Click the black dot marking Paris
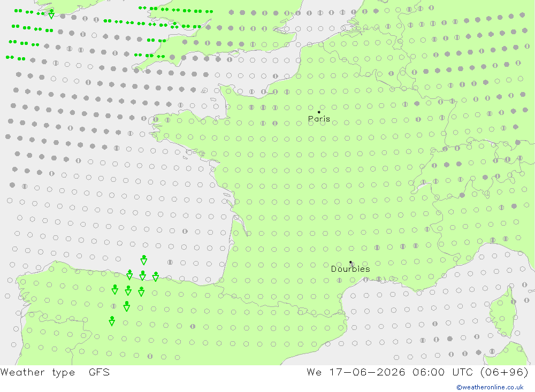The width and height of the screenshot is (535, 392). [x=319, y=112]
